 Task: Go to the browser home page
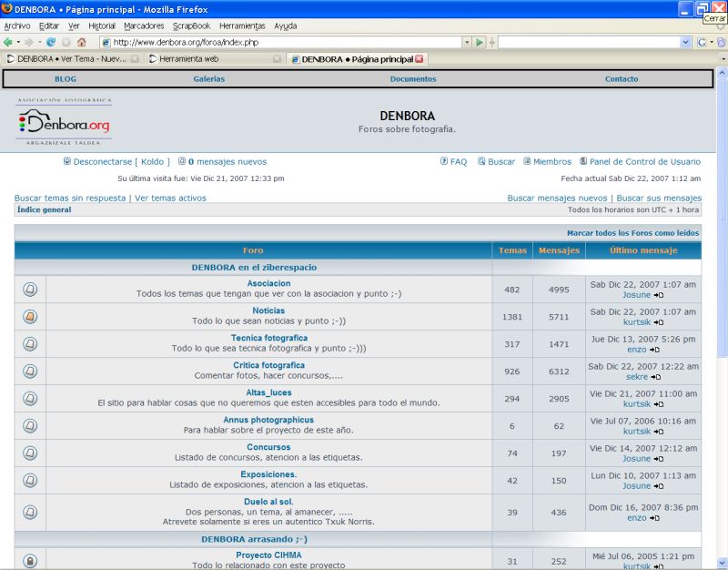82,42
